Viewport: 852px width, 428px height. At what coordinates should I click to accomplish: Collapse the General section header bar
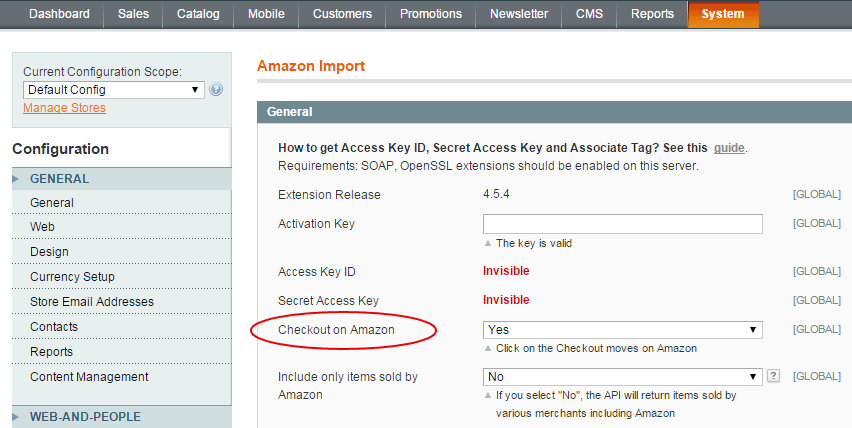pos(554,112)
